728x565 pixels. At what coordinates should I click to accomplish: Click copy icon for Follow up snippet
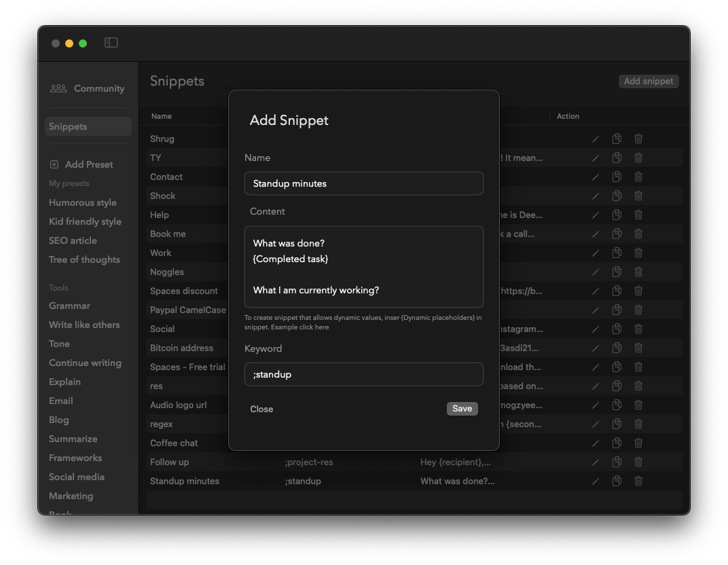617,462
